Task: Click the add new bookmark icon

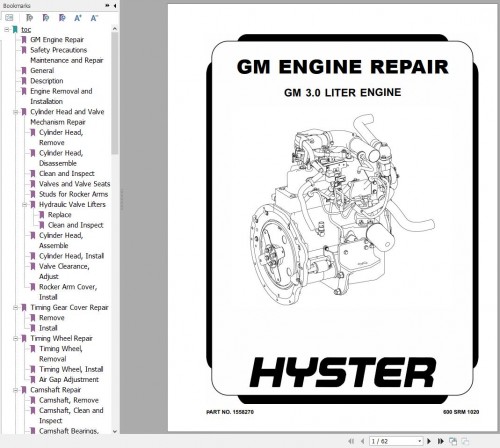Action: [x=62, y=18]
